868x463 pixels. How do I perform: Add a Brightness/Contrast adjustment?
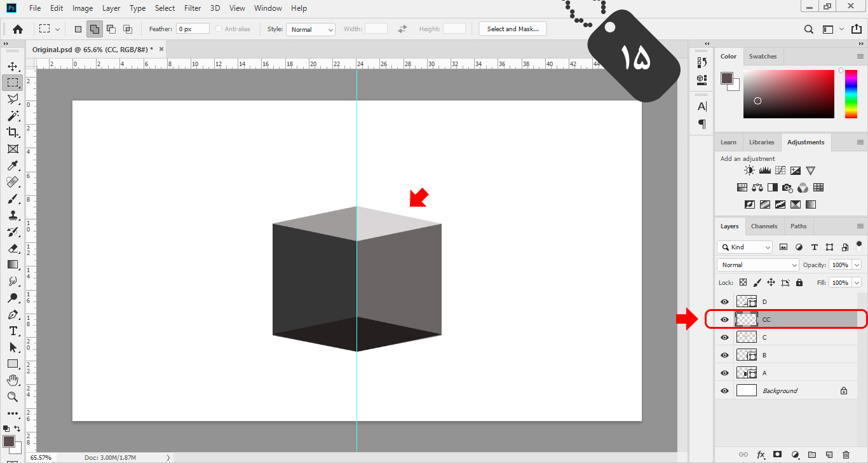(750, 170)
